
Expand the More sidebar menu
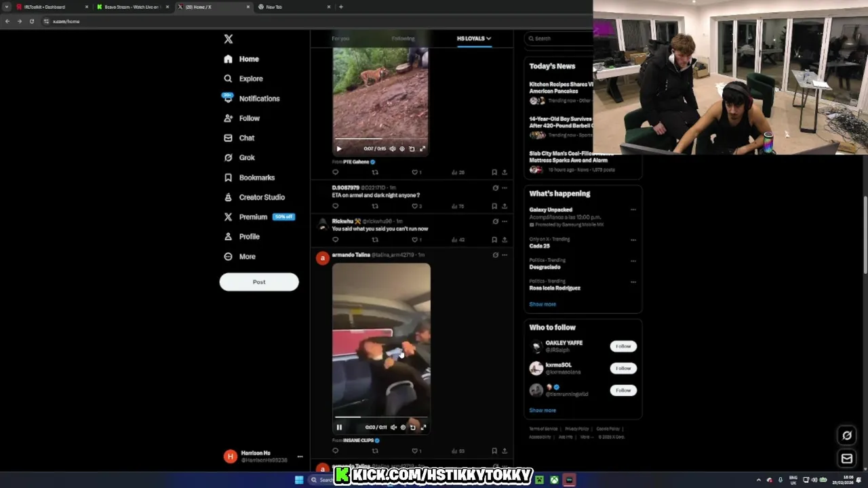[239, 256]
